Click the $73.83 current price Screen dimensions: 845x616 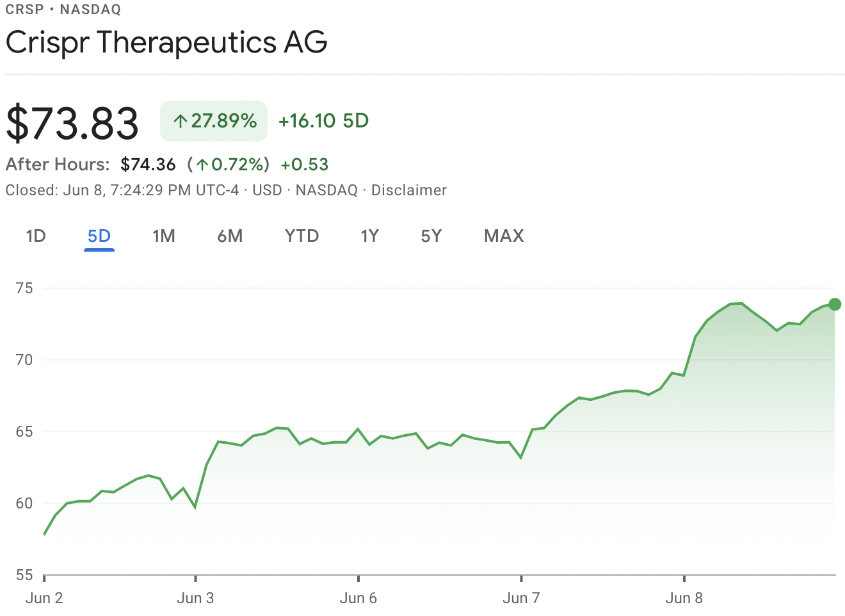coord(72,123)
